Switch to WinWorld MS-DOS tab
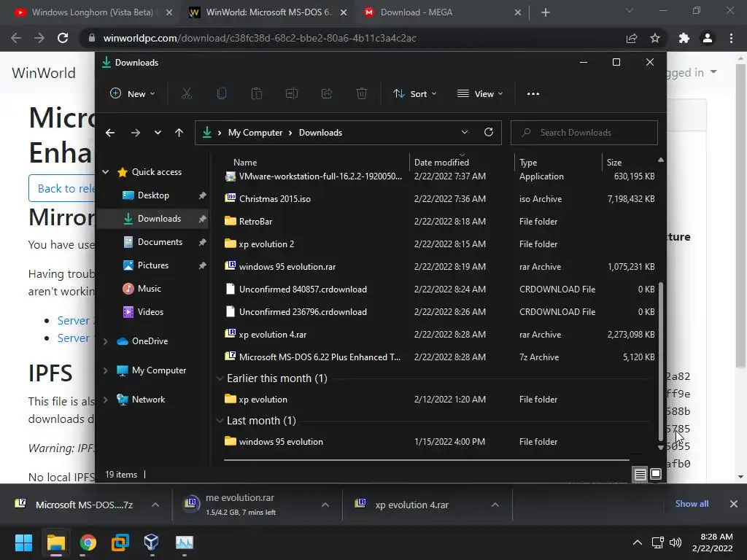747x560 pixels. click(x=268, y=12)
